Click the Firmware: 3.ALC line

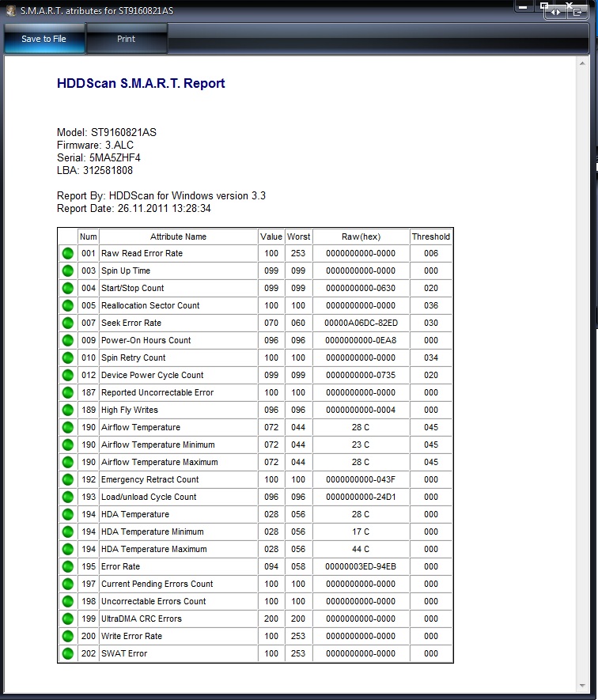[x=95, y=145]
